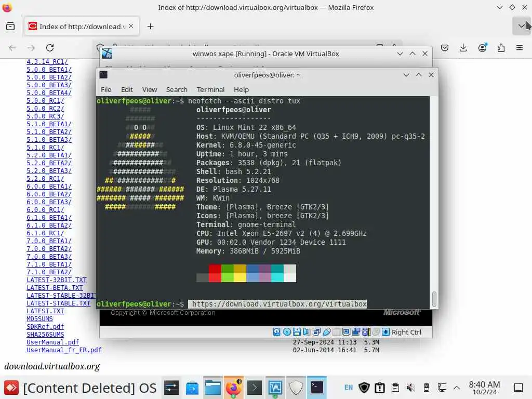Image resolution: width=532 pixels, height=399 pixels.
Task: Open the system settings icon in taskbar
Action: (x=171, y=388)
